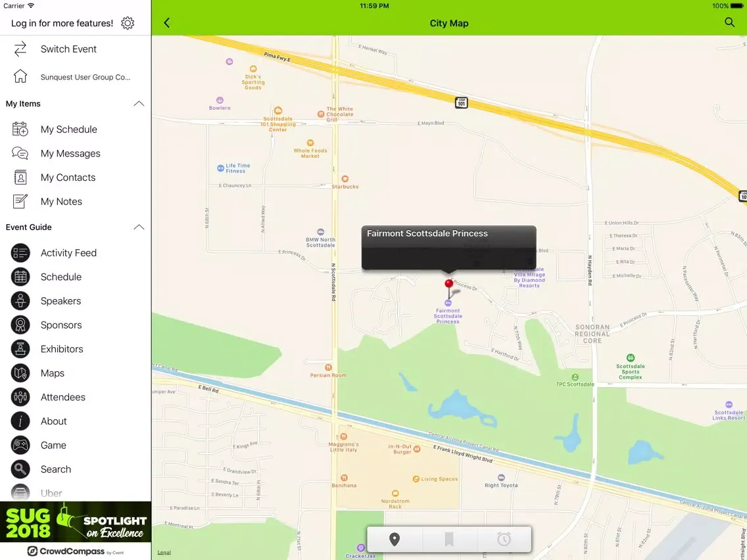Tap the Nordstrom Rack marker
The width and height of the screenshot is (747, 560).
click(395, 494)
